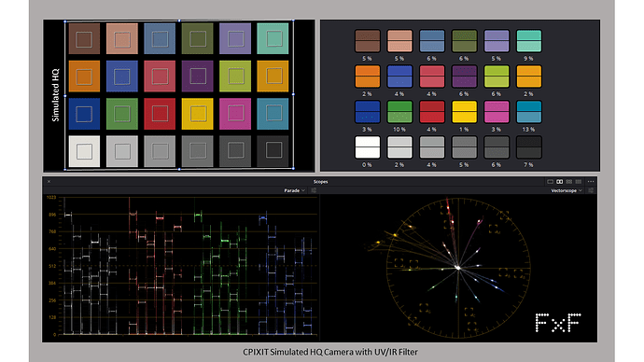Open the Vectorscope scope type dropdown

pyautogui.click(x=567, y=190)
